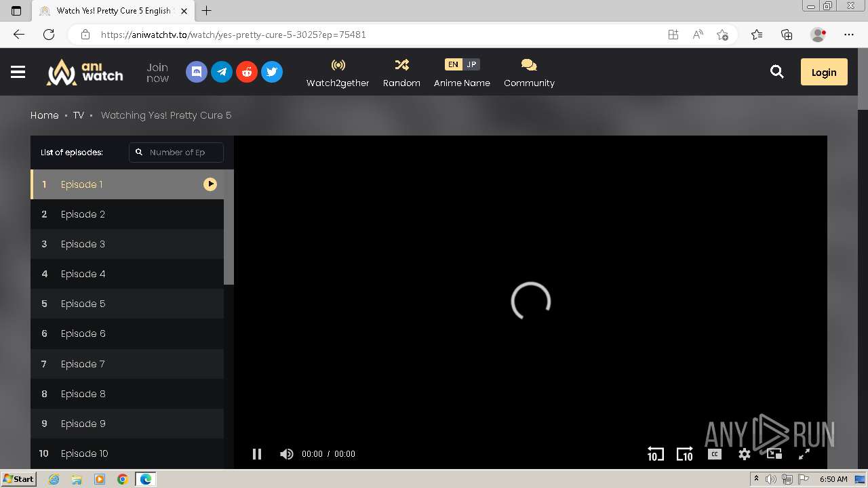The height and width of the screenshot is (488, 868).
Task: Refresh the page
Action: [49, 35]
